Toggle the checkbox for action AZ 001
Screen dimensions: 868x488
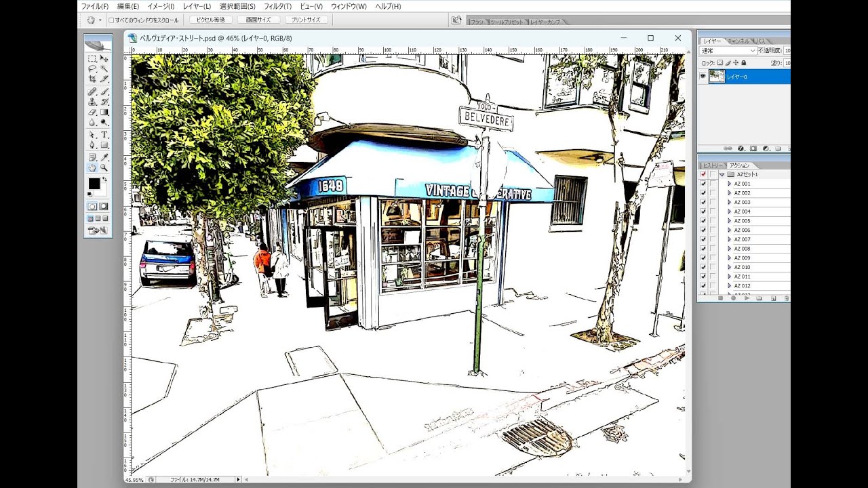pyautogui.click(x=703, y=184)
